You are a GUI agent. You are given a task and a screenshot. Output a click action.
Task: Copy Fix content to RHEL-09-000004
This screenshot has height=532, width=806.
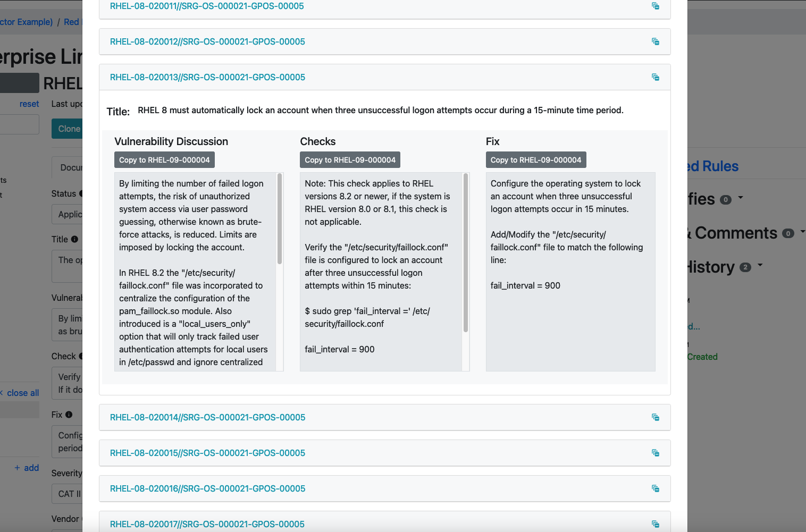click(535, 160)
